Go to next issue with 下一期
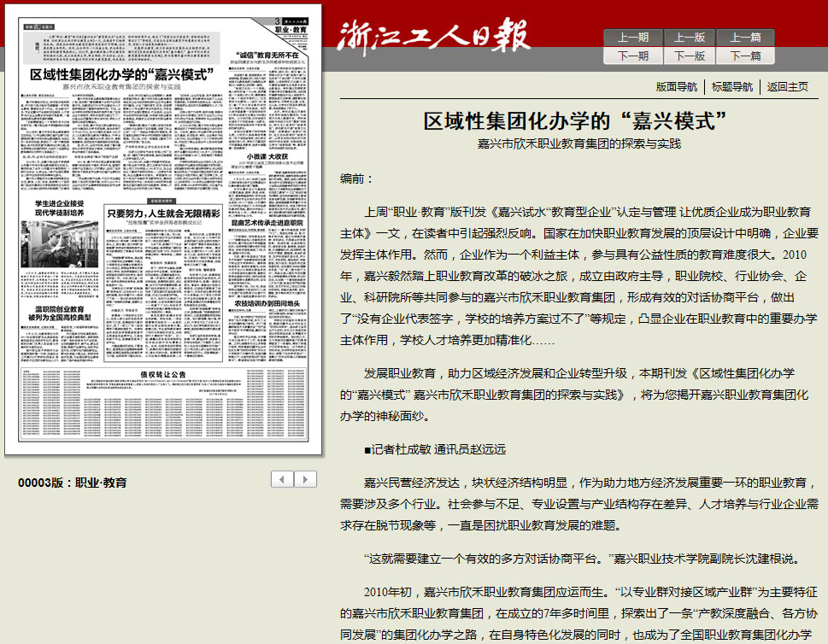Viewport: 828px width, 644px height. pyautogui.click(x=632, y=56)
